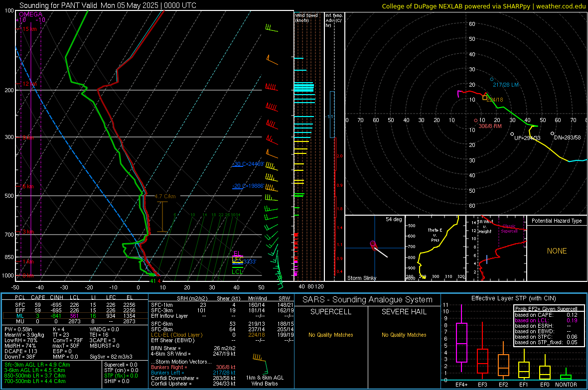Select the SUPERCELL column heading
588x390 pixels.
click(x=331, y=312)
